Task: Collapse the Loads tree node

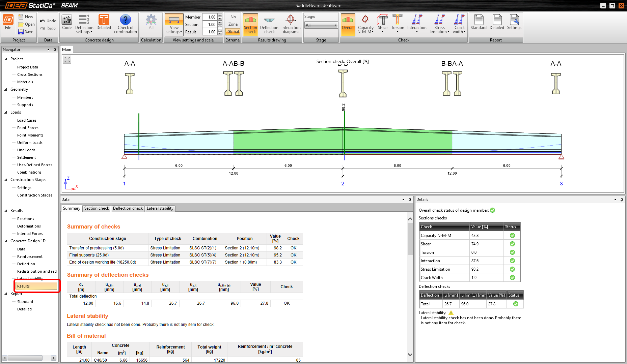Action: [x=6, y=112]
